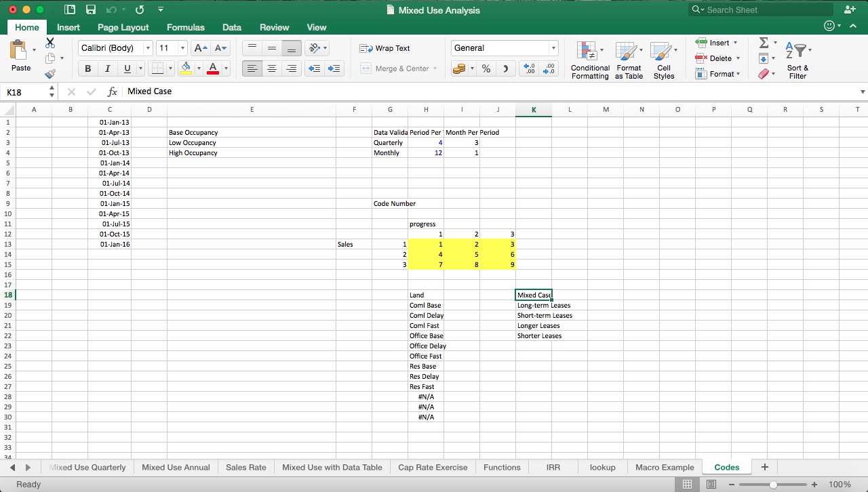Toggle Italic formatting
The width and height of the screenshot is (868, 492).
click(107, 68)
